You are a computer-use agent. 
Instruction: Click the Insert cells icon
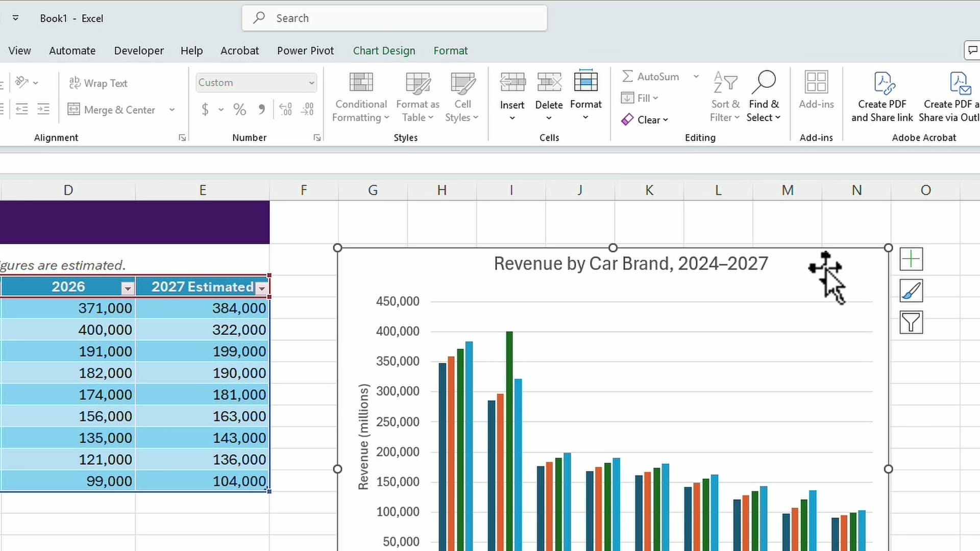coord(512,82)
